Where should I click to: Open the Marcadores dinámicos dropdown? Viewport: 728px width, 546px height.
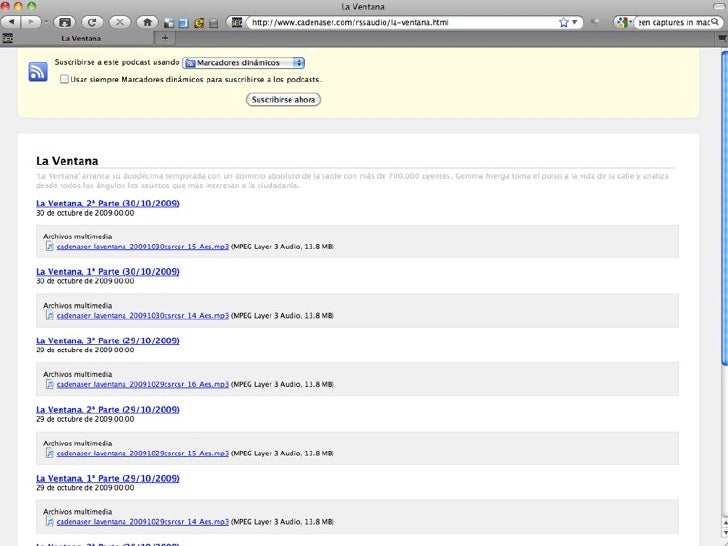click(x=244, y=63)
